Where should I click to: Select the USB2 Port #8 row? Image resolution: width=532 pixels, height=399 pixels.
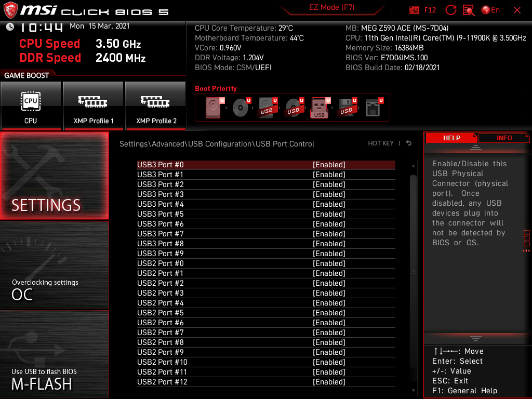[x=266, y=342]
